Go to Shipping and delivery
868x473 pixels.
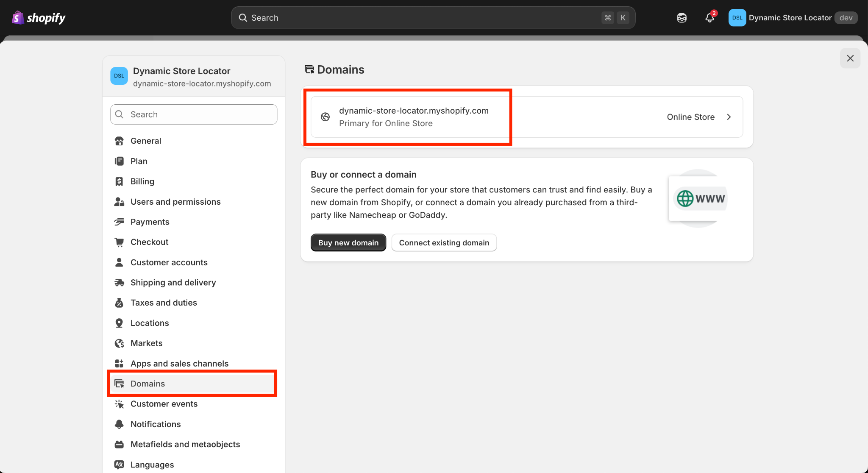[193, 282]
